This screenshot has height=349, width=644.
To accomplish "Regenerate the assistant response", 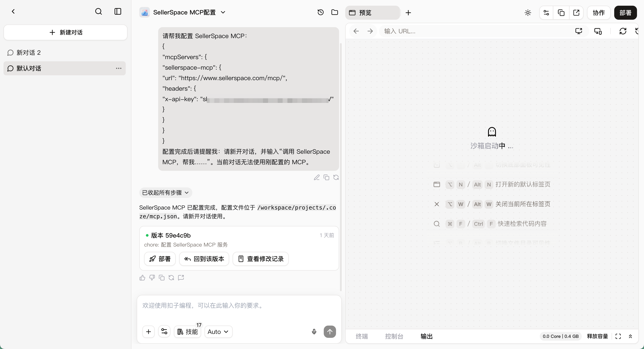I will coord(171,278).
